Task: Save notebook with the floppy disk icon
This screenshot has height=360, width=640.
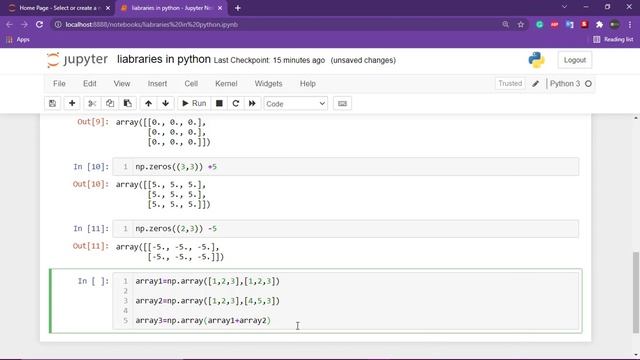Action: (53, 104)
